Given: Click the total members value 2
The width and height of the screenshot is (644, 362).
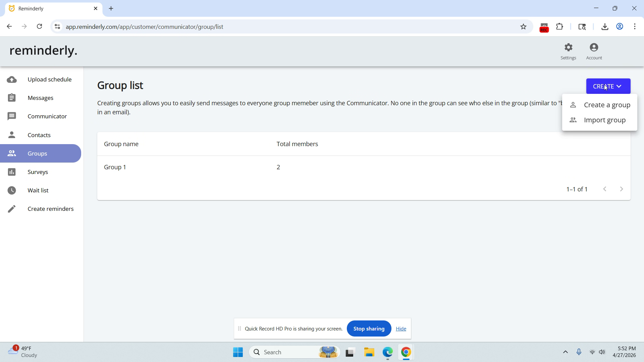Looking at the screenshot, I should point(278,167).
